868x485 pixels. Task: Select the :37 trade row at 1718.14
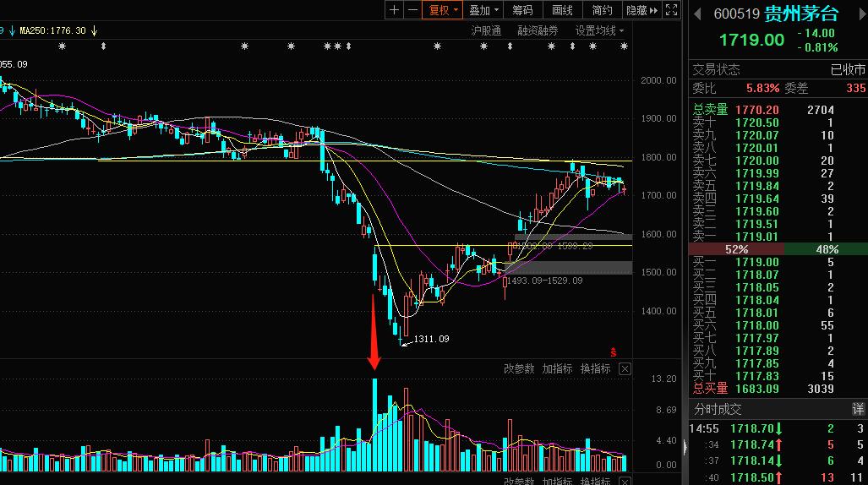coord(778,460)
